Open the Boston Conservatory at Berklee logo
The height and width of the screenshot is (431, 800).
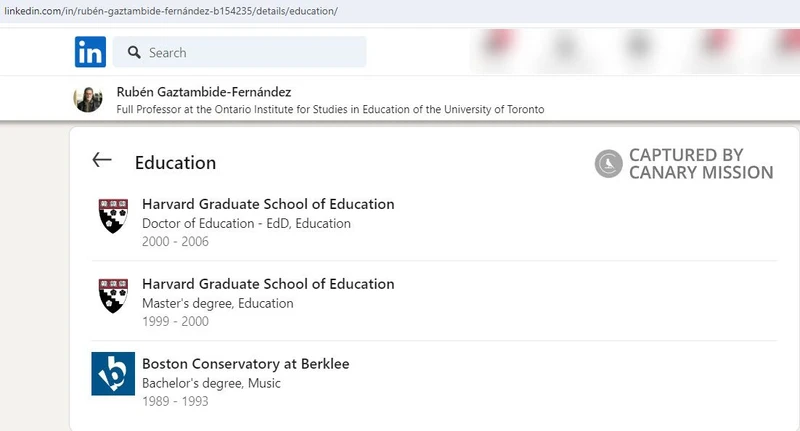(113, 373)
